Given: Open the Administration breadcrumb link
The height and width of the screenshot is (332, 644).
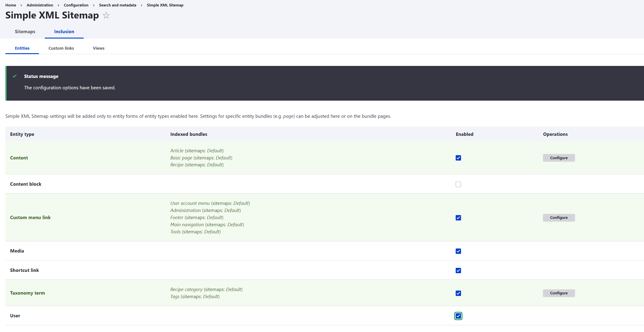Looking at the screenshot, I should click(40, 5).
